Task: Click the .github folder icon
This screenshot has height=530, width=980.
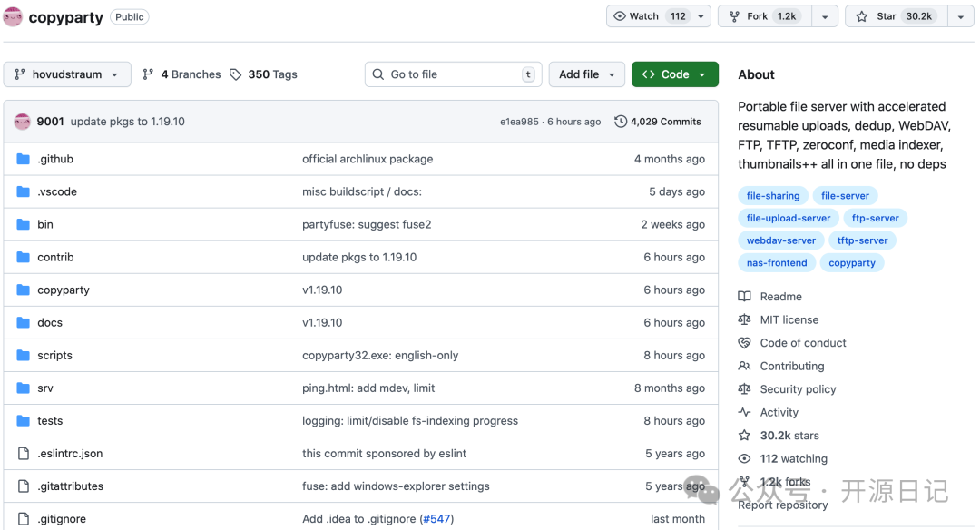Action: click(24, 159)
